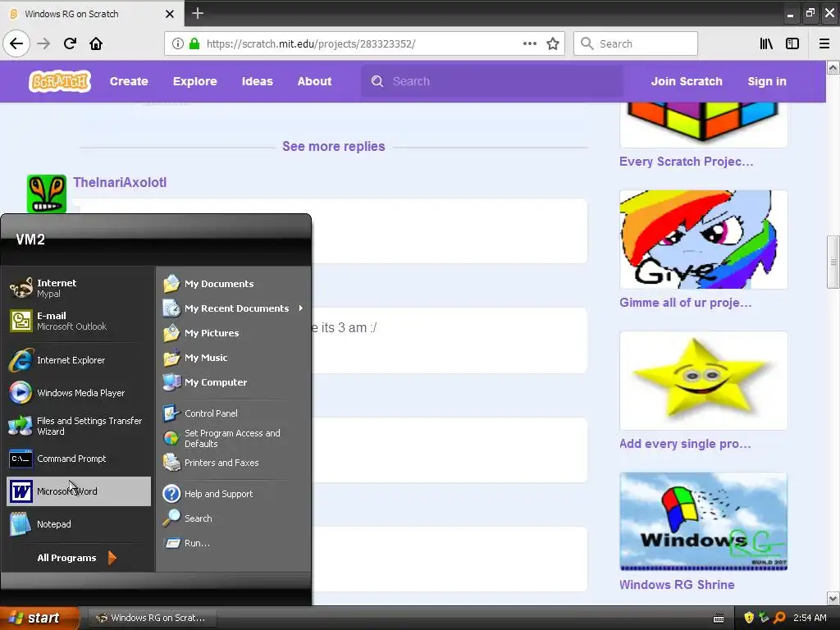Viewport: 840px width, 630px height.
Task: Open Internet Explorer from Start menu
Action: pyautogui.click(x=78, y=360)
